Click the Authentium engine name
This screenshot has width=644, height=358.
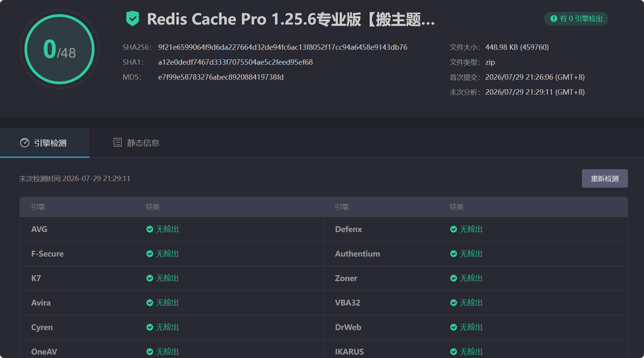[357, 253]
